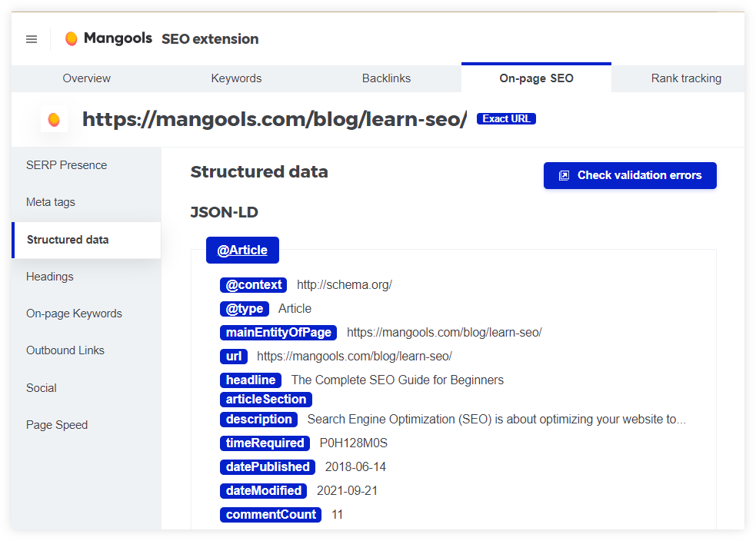Expand the truncated description property
756x541 pixels.
click(x=258, y=419)
